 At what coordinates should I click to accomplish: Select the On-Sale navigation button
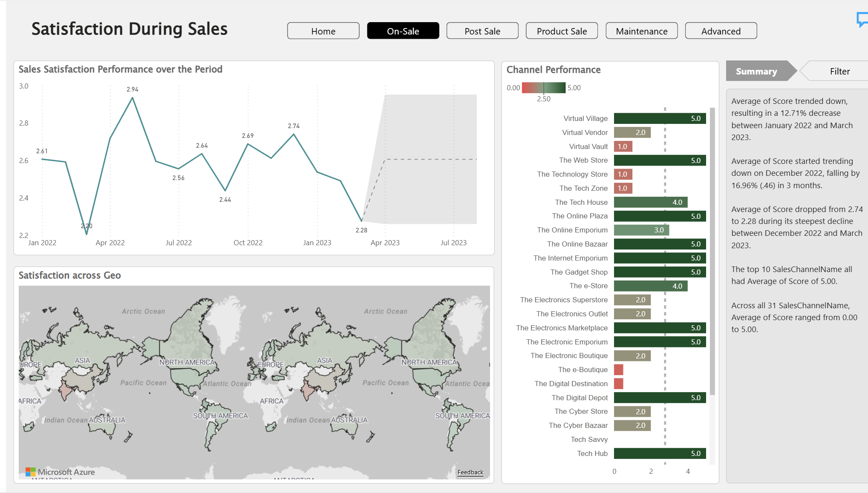(x=403, y=31)
